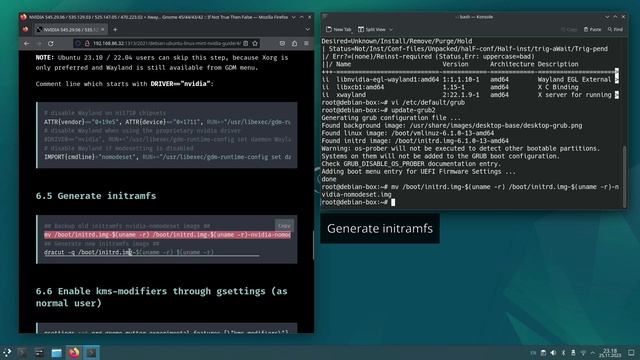Viewport: 640px width, 360px height.
Task: Open the second taskbar pinned app
Action: click(x=22, y=353)
